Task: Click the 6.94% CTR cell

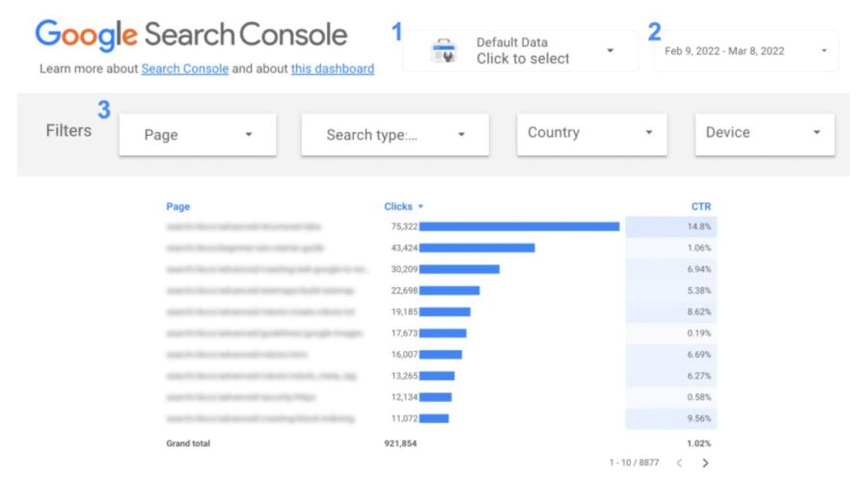Action: (671, 269)
